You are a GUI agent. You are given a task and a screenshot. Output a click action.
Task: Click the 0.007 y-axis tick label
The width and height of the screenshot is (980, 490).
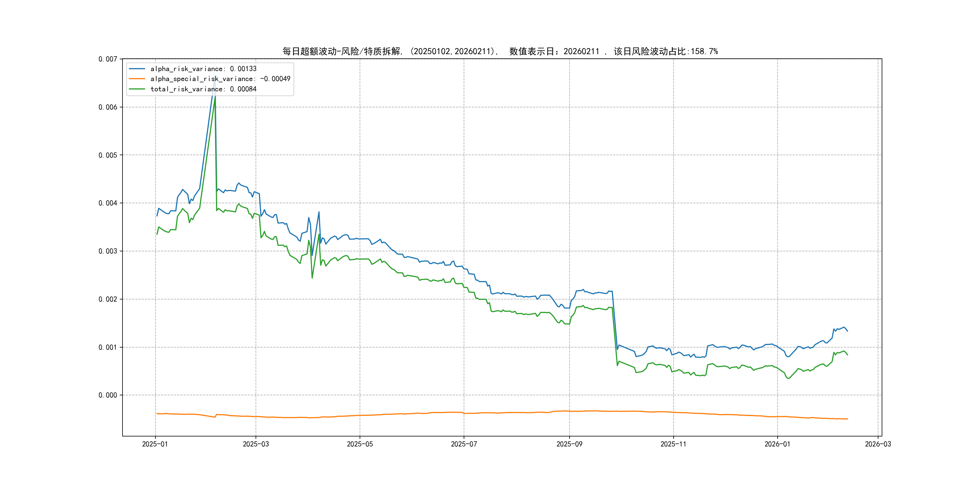108,59
